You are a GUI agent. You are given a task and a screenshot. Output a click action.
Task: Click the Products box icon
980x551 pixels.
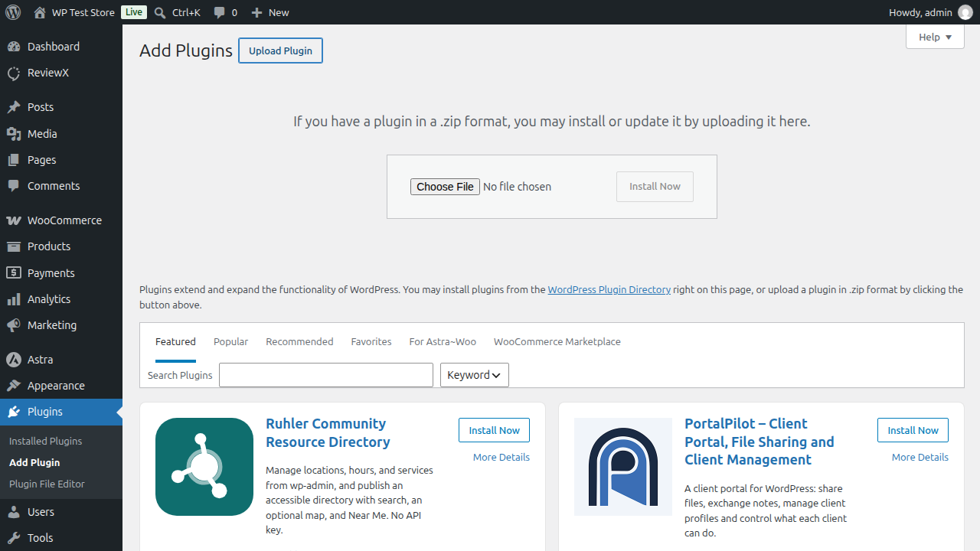[14, 246]
